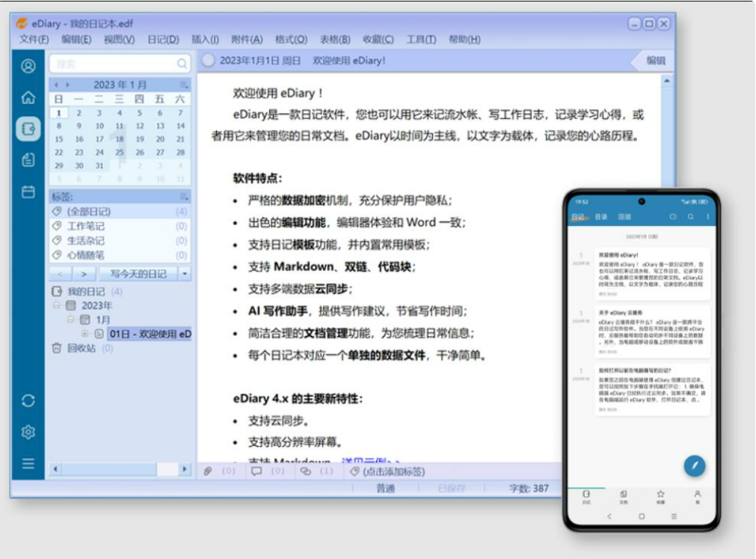Click the attachment paperclip icon in bottom bar
Image resolution: width=756 pixels, height=559 pixels.
208,471
